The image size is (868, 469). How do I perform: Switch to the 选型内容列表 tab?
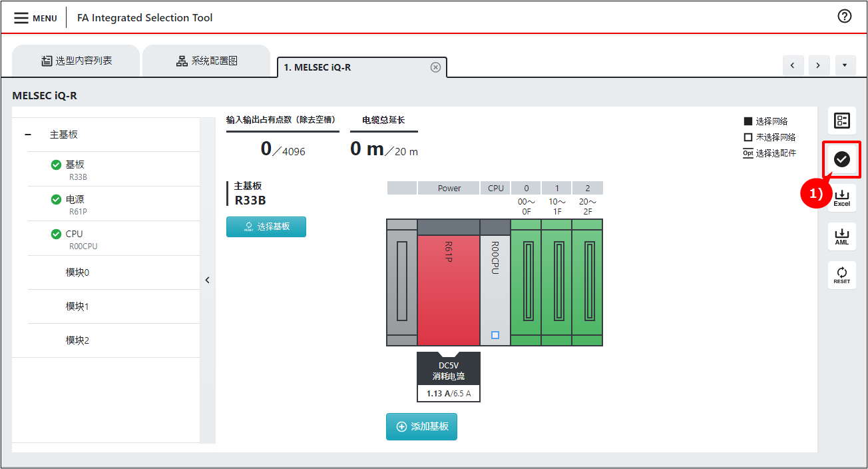point(76,61)
